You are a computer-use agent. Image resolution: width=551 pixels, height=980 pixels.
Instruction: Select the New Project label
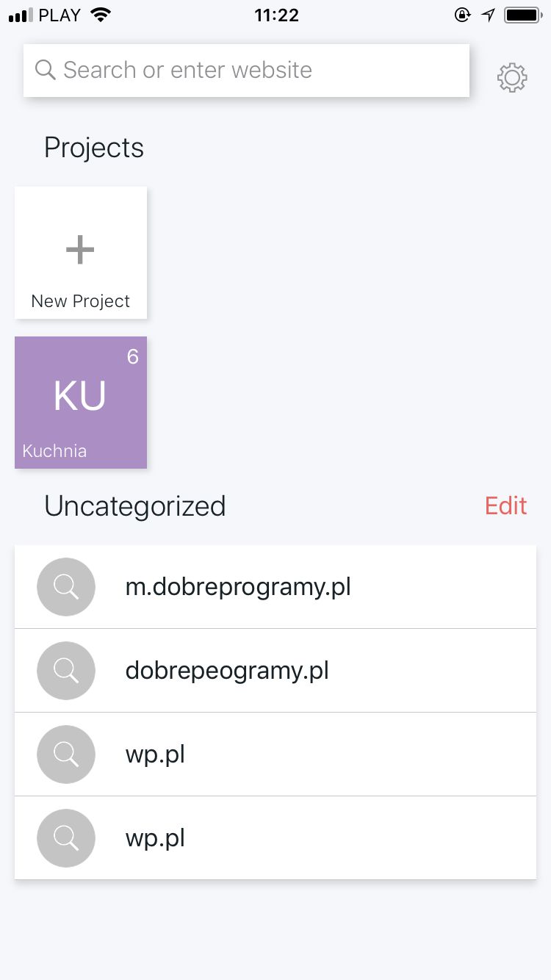click(x=81, y=301)
